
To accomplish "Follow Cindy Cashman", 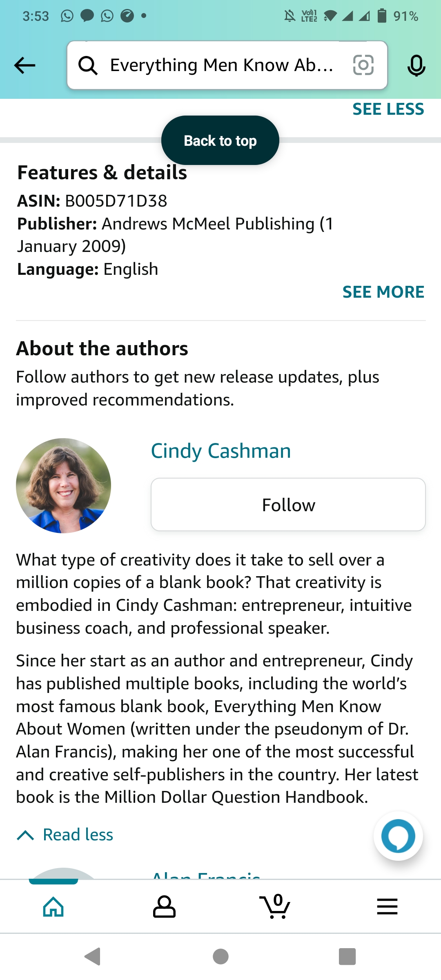I will (288, 505).
